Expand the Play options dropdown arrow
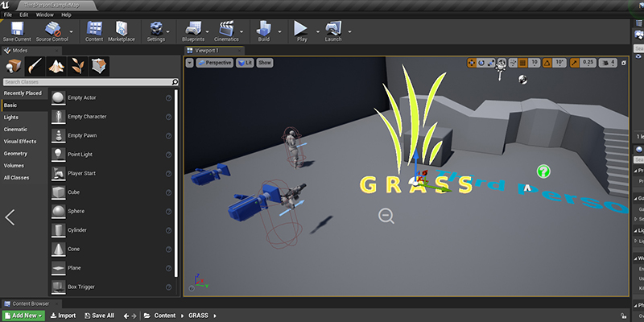Screen dimensions: 644x322 (317, 31)
